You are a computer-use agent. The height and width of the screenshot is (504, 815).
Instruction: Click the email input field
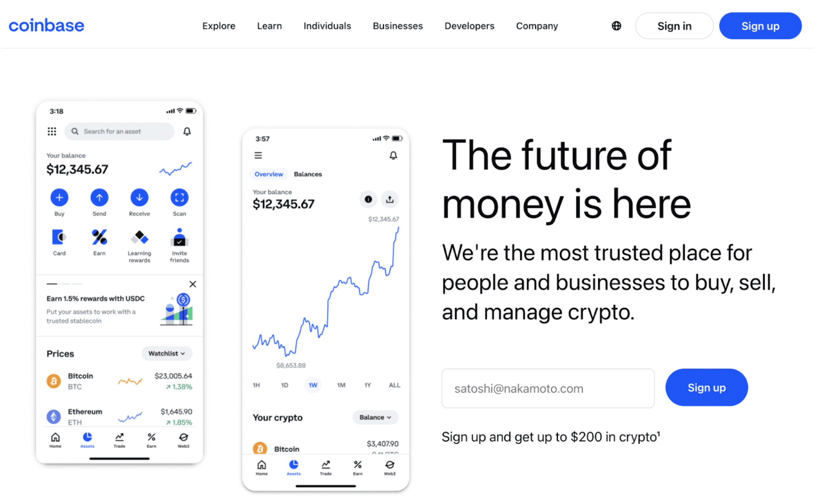tap(550, 387)
